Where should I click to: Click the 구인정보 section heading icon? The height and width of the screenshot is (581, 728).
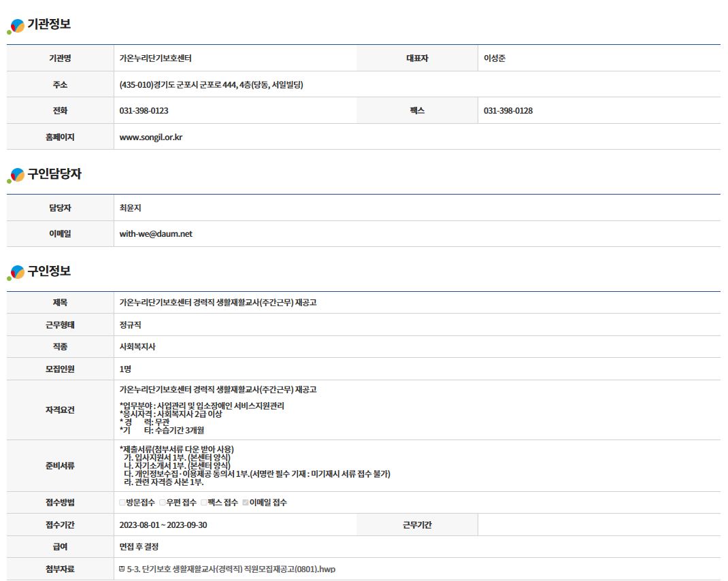coord(16,273)
